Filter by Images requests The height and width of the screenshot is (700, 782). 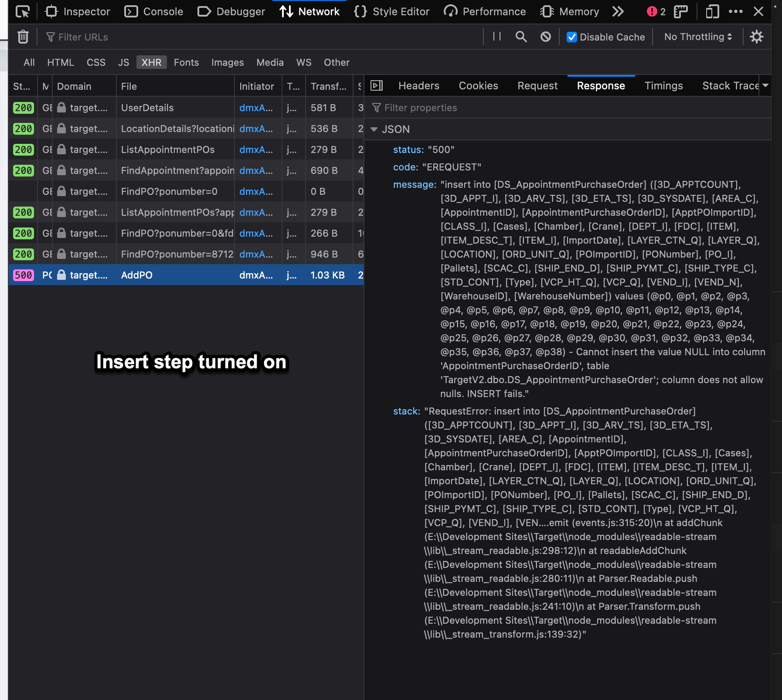(x=228, y=62)
